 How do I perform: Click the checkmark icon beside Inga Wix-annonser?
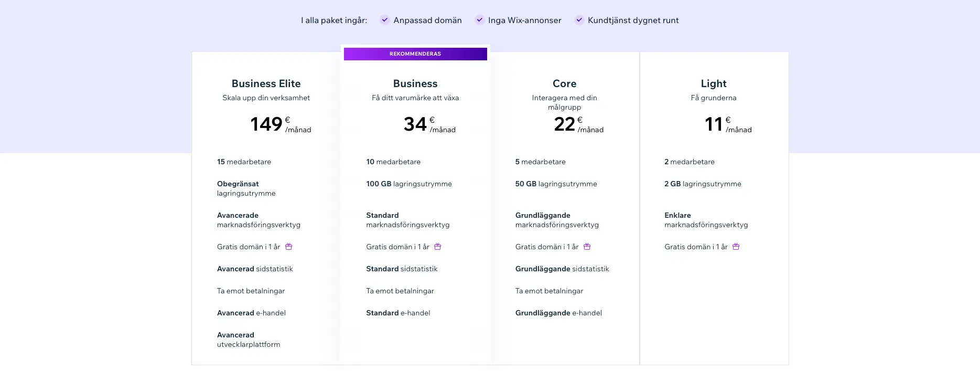click(x=479, y=20)
